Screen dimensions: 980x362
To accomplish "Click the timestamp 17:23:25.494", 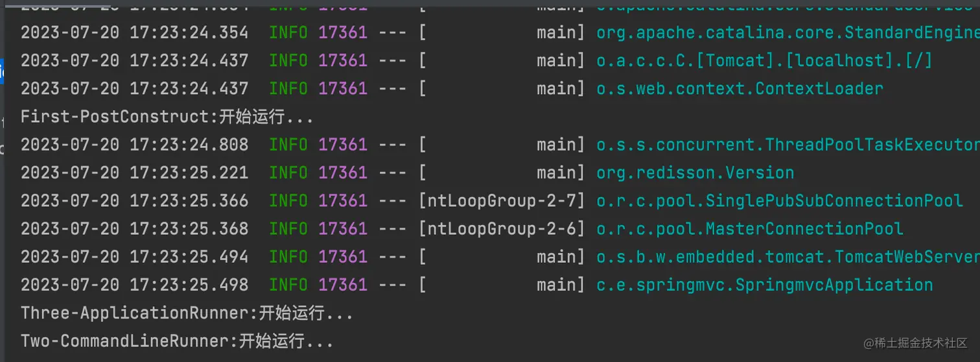I will (189, 257).
